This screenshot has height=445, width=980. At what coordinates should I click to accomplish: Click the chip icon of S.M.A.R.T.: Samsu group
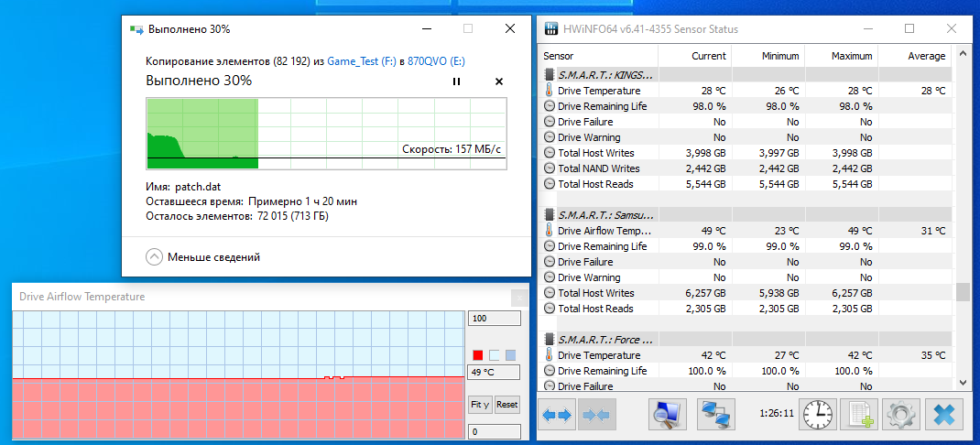[x=549, y=215]
